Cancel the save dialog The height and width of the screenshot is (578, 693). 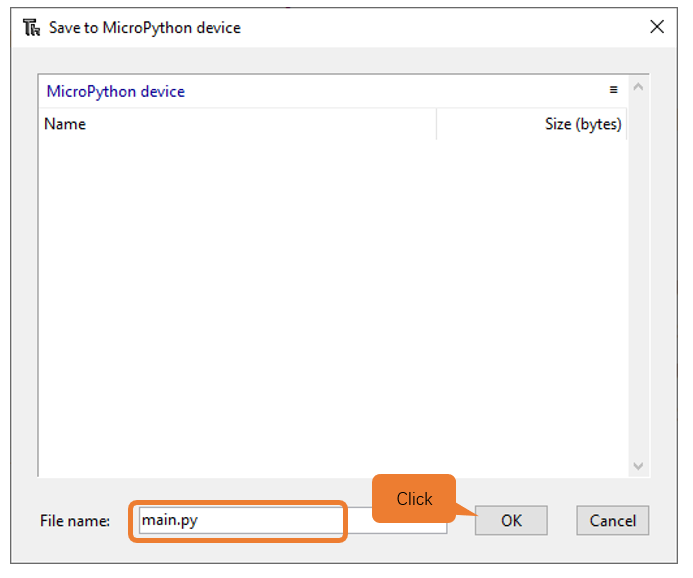tap(612, 521)
